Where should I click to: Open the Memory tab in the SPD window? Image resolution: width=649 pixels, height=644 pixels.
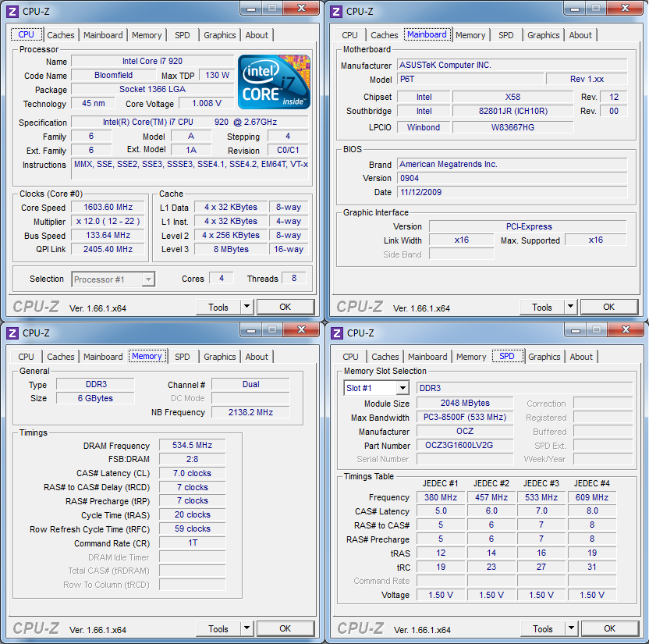pyautogui.click(x=471, y=357)
